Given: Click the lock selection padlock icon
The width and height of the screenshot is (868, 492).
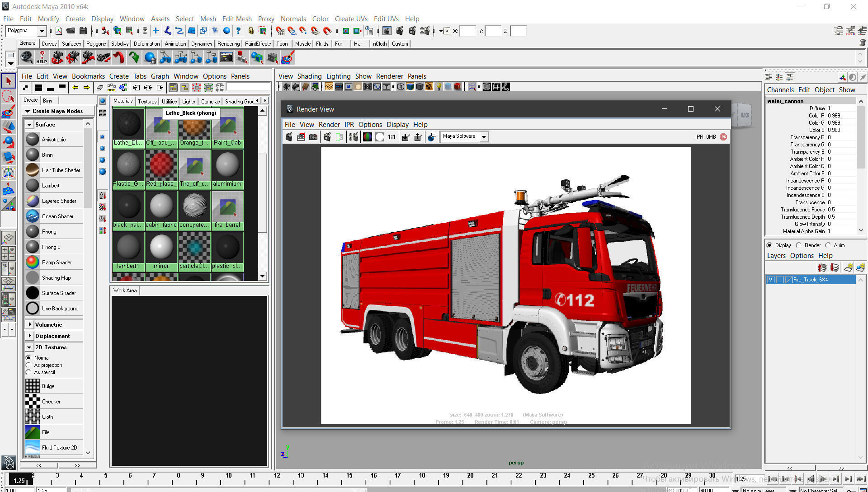Looking at the screenshot, I should tap(251, 31).
